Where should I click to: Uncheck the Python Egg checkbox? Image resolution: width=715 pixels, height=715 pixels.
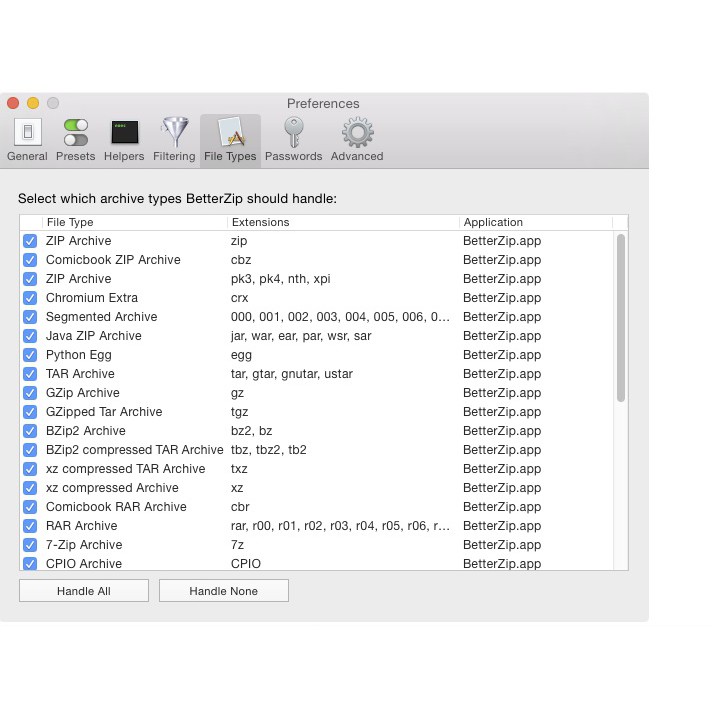(x=30, y=355)
